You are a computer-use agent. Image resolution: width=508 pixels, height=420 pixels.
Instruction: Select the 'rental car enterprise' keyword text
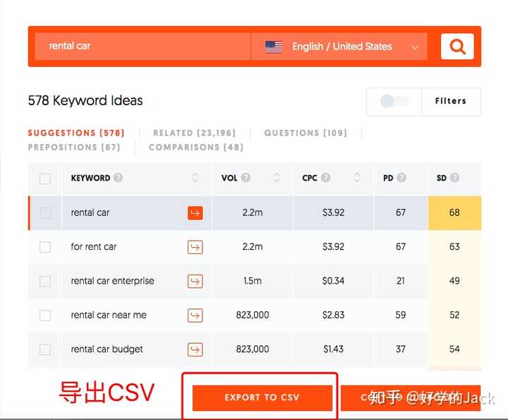pyautogui.click(x=112, y=281)
